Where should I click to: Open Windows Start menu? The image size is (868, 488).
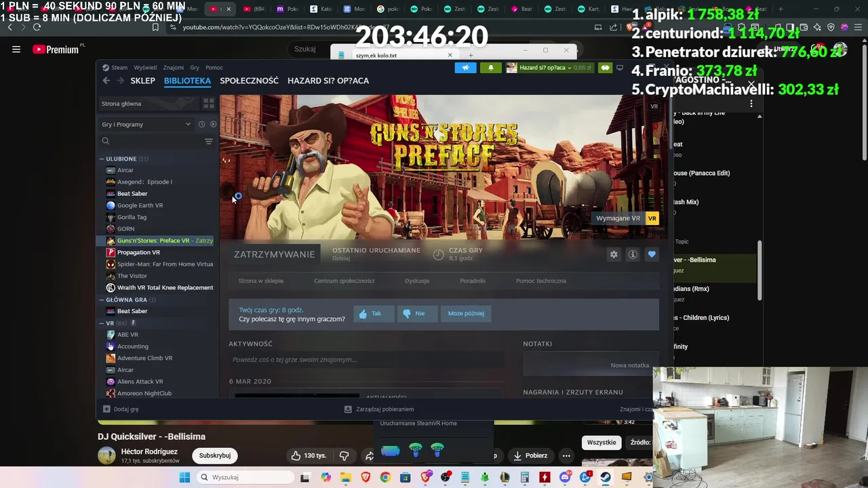184,477
